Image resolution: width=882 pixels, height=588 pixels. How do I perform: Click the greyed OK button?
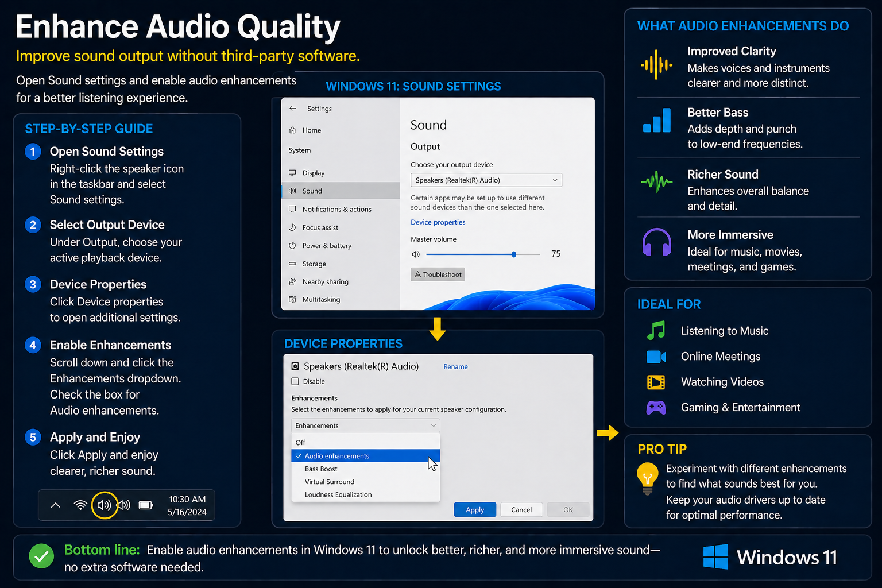568,510
